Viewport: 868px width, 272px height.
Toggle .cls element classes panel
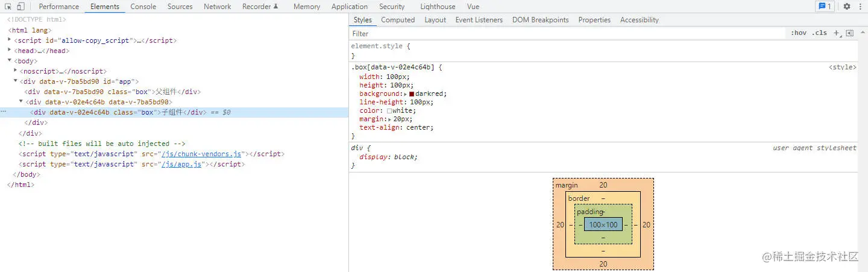820,33
